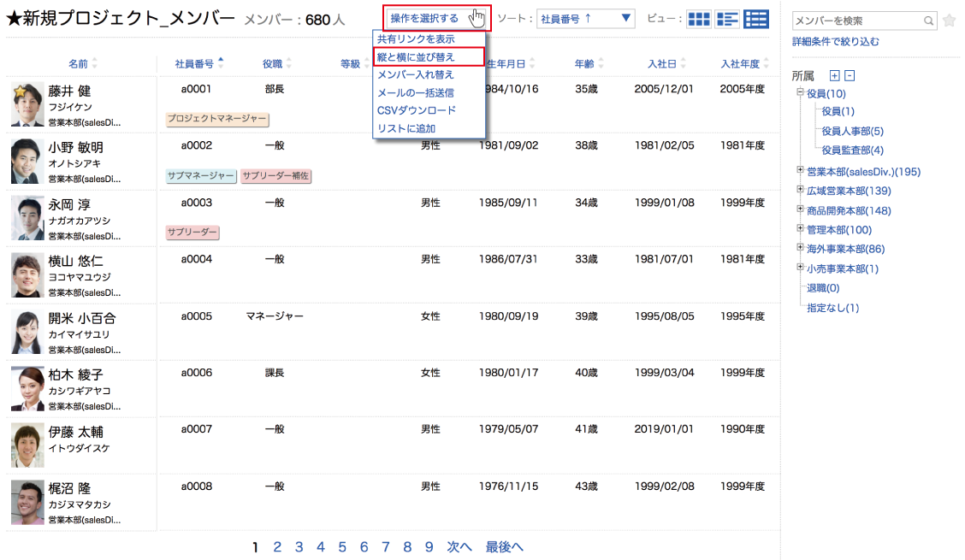
Task: Choose メンバー入れ替え from menu
Action: pyautogui.click(x=416, y=74)
